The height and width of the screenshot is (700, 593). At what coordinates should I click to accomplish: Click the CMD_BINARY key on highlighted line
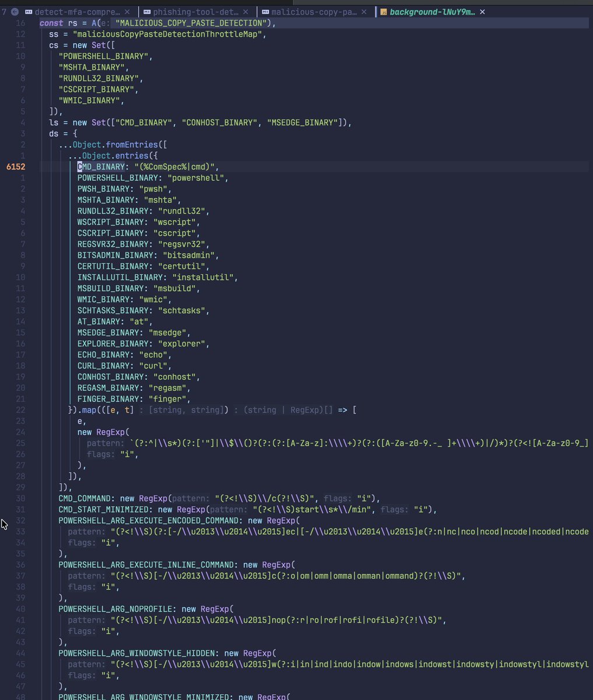point(101,167)
